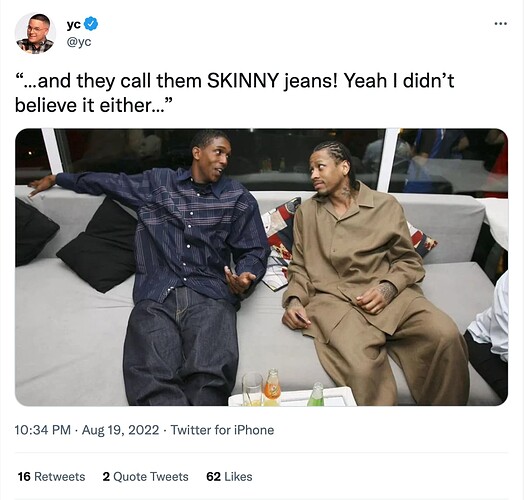Viewport: 525px width, 500px height.
Task: Open the yc profile avatar picture
Action: 35,33
